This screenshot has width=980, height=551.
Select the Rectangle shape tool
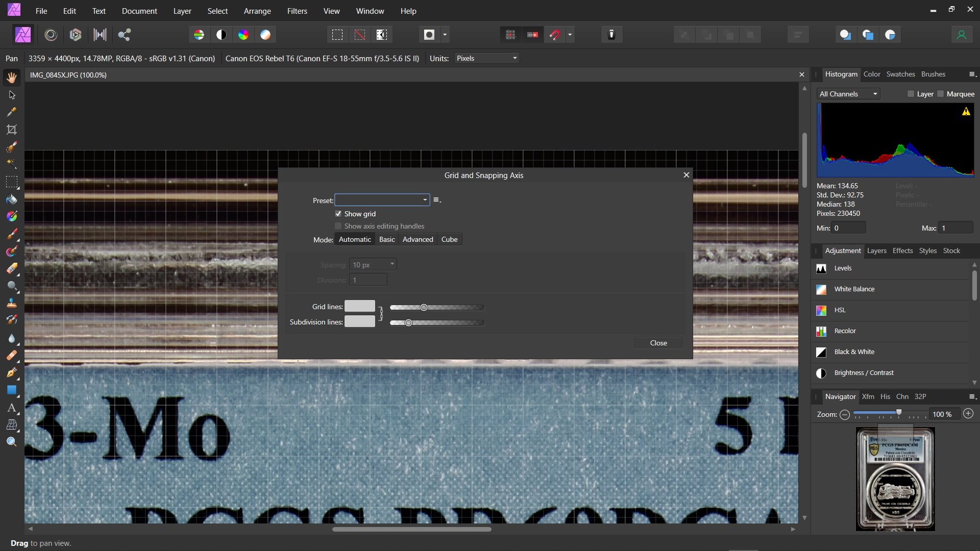(x=12, y=390)
